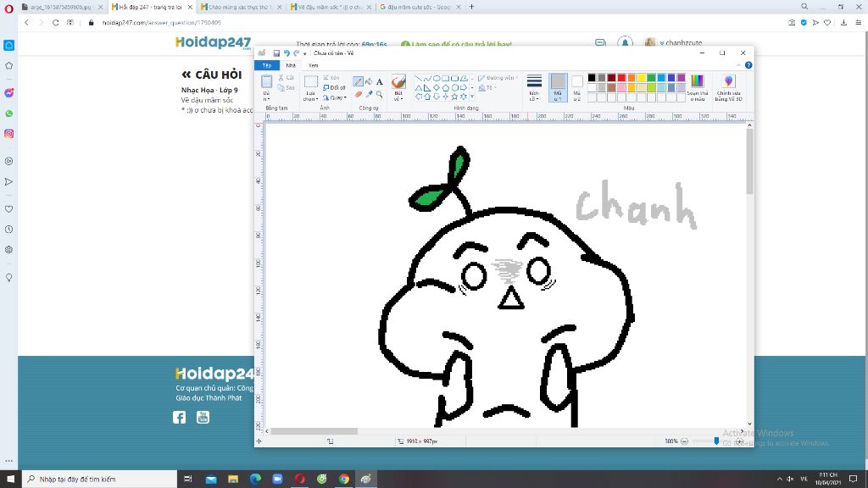The height and width of the screenshot is (488, 868).
Task: Select the Pencil tool in Paint
Action: tap(359, 81)
